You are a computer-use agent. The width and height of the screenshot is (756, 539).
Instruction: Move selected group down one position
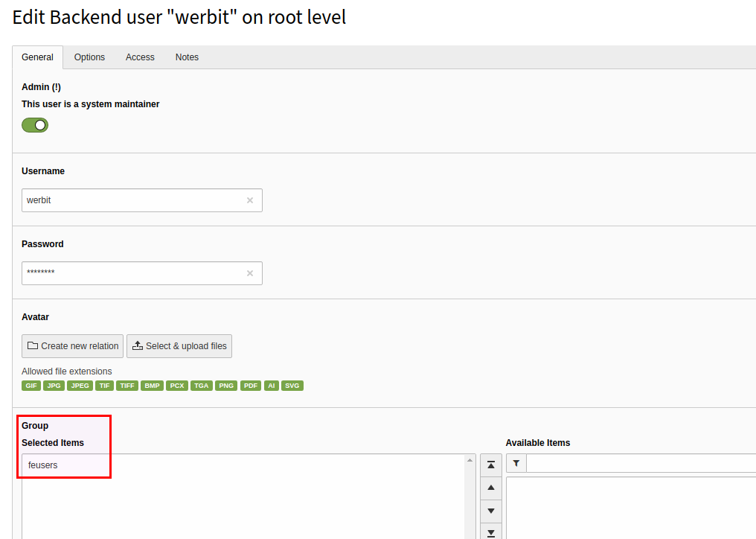pyautogui.click(x=491, y=511)
